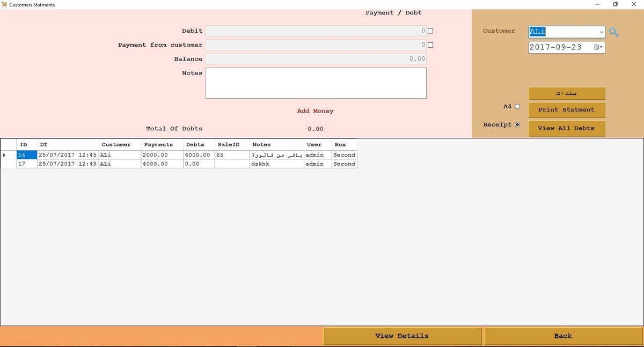Sort the table by Debts column header
The image size is (644, 347).
[x=195, y=145]
